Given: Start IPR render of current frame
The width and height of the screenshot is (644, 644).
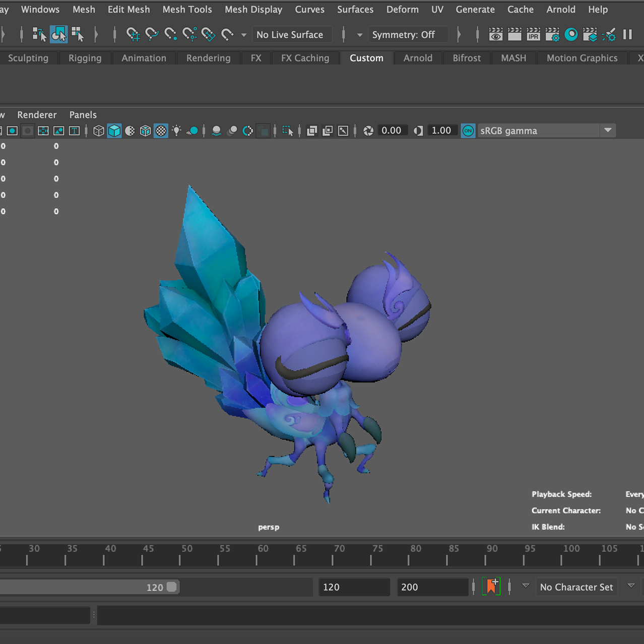Looking at the screenshot, I should 533,34.
